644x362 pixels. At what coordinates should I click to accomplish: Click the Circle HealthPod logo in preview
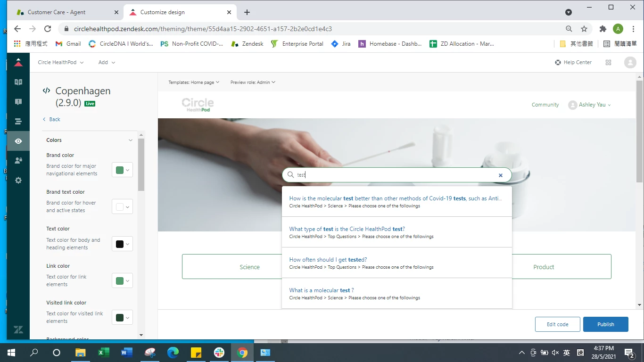[x=198, y=105]
